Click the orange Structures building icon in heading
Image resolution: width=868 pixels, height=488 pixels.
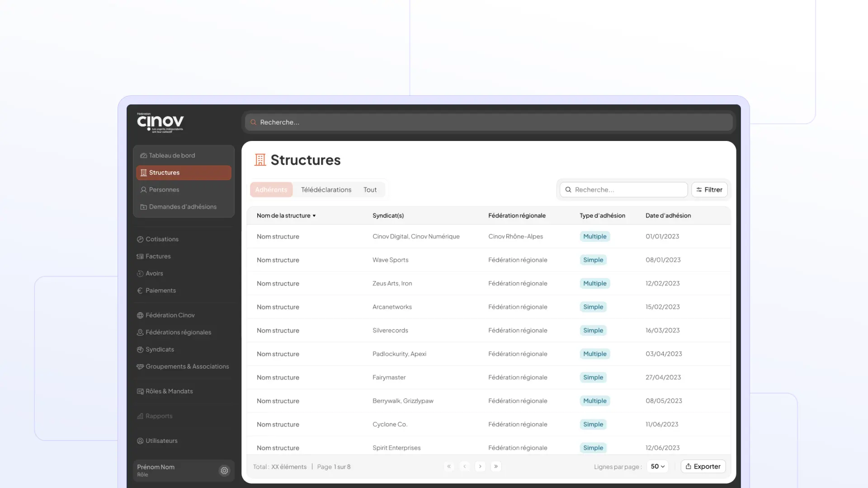(x=260, y=160)
